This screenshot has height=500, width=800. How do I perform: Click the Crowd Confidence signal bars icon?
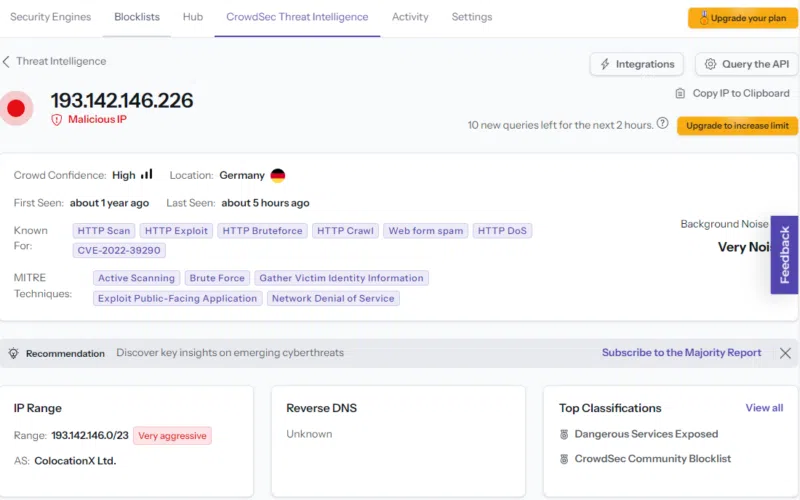[147, 174]
